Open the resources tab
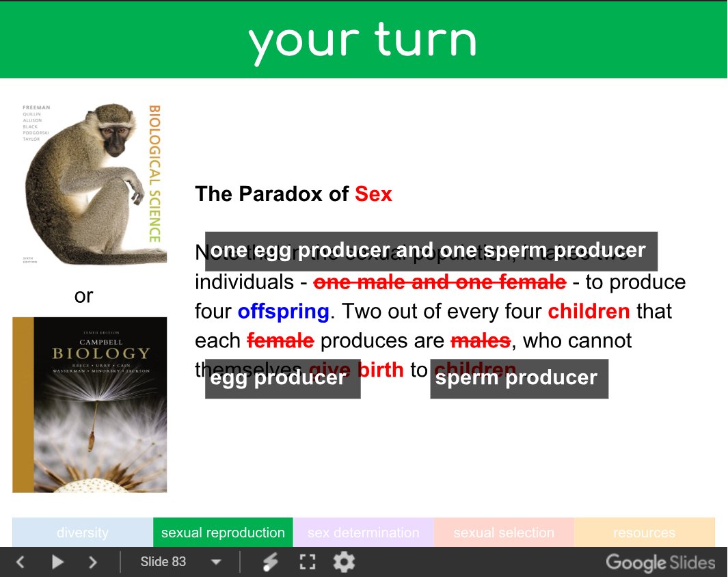This screenshot has height=577, width=728. 645,533
